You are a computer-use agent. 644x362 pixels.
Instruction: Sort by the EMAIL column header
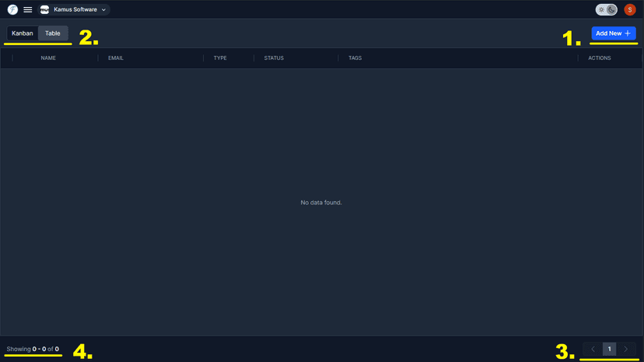pyautogui.click(x=116, y=57)
